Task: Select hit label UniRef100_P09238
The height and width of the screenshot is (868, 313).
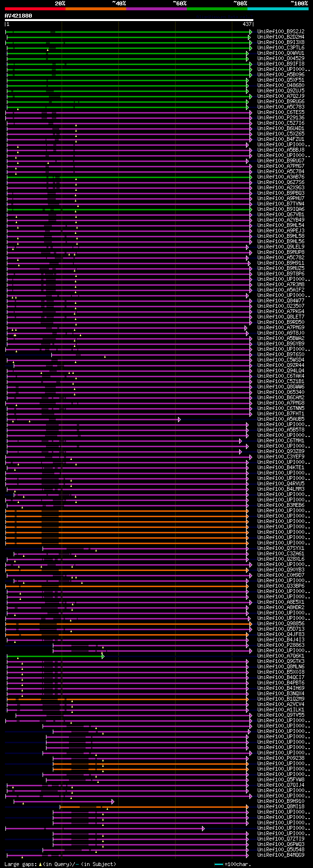Action: pos(281,758)
